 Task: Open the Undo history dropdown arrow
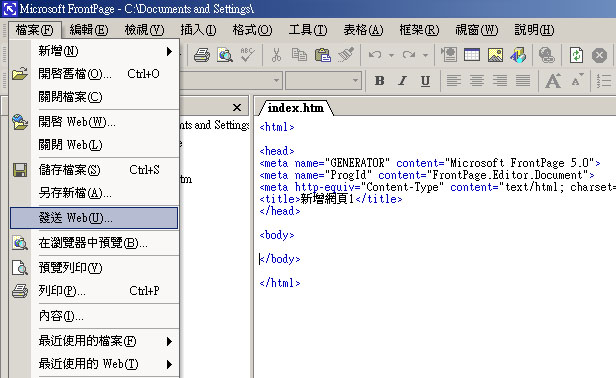[391, 55]
